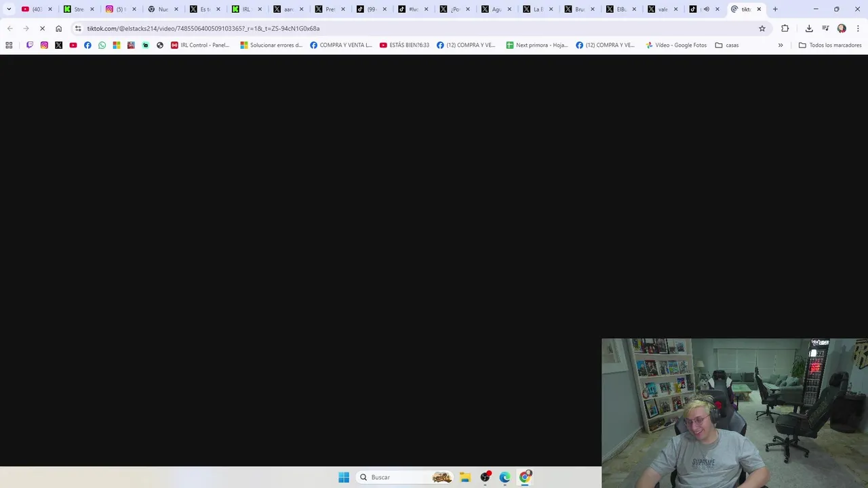Open the Todos los marcadores folder

(830, 45)
